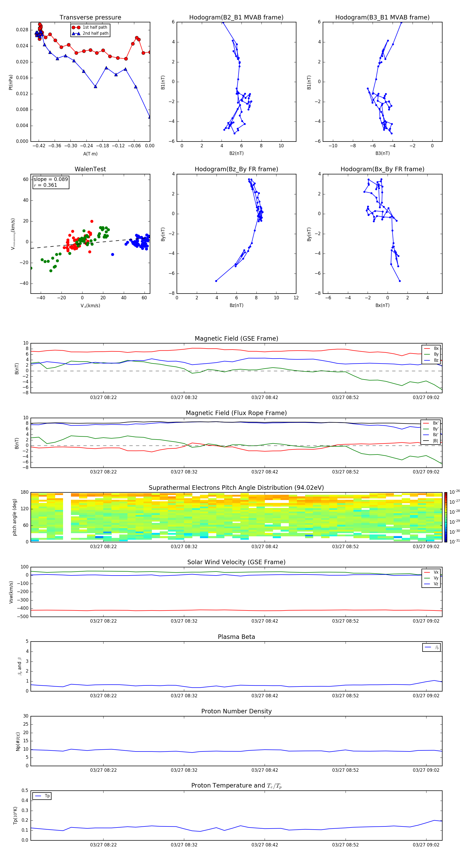Click the Hodogram(B2_B1 MVAB frame) title
Viewport: 473px width, 868px height.
[236, 17]
